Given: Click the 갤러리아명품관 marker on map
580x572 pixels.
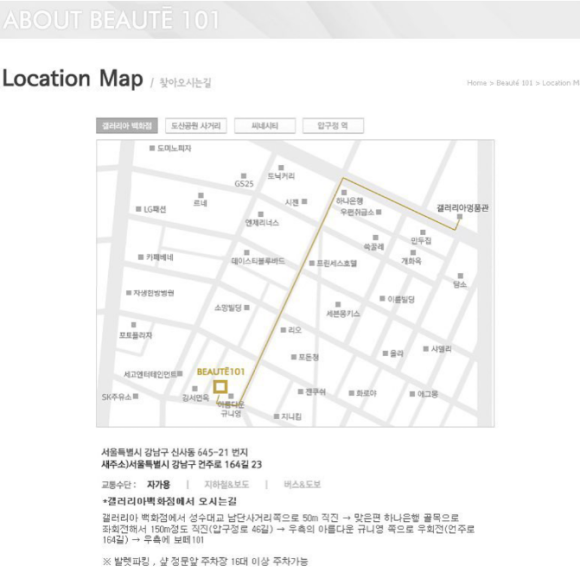Looking at the screenshot, I should [459, 216].
